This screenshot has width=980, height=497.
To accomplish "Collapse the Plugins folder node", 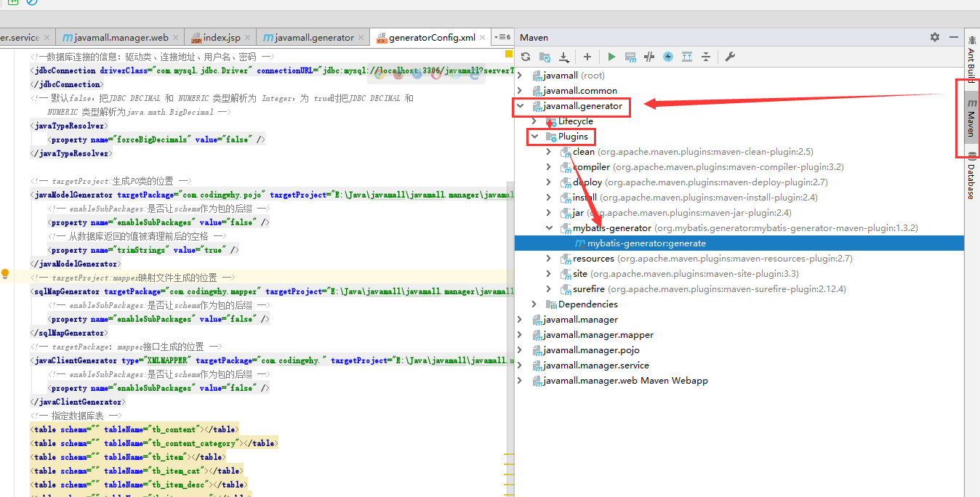I will tap(534, 137).
